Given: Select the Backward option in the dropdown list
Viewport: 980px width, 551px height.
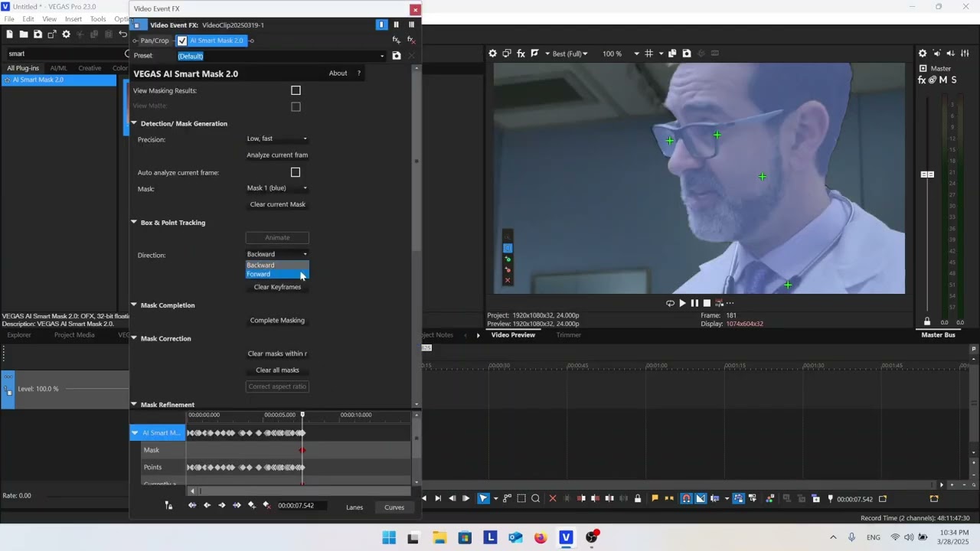Looking at the screenshot, I should click(277, 265).
